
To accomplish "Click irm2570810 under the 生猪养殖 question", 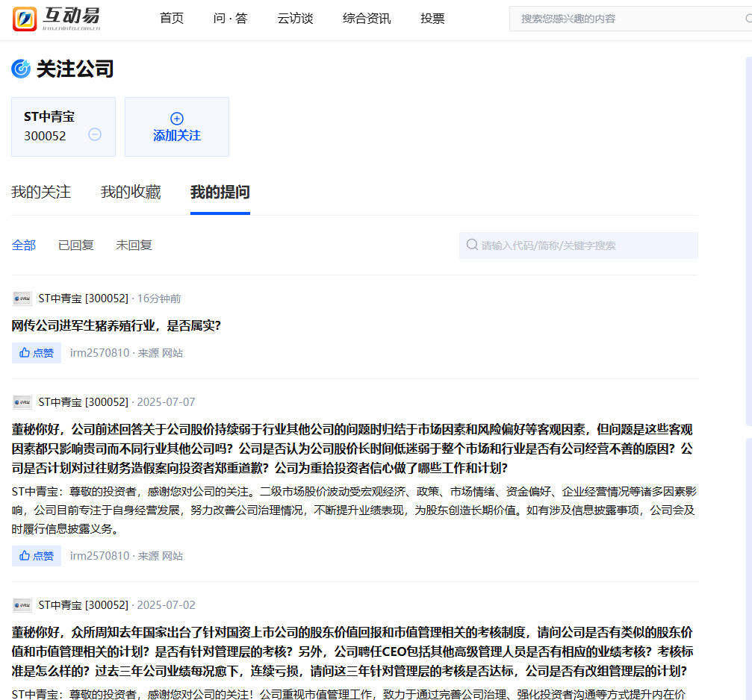I will point(100,353).
